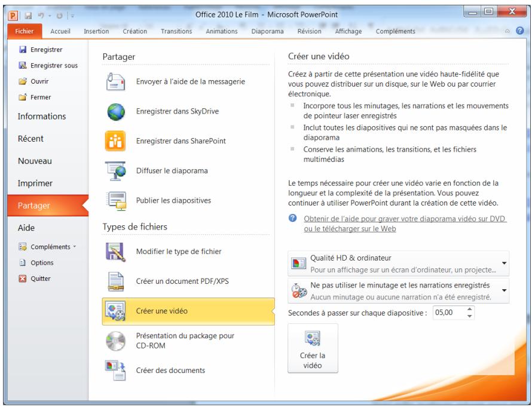Click the Créer une vidéo icon in list

(x=115, y=311)
